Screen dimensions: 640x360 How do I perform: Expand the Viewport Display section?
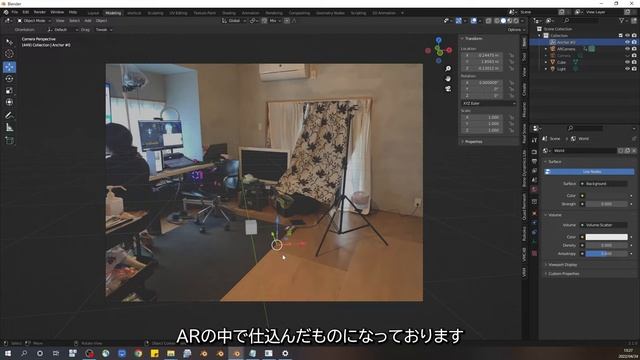(x=562, y=265)
